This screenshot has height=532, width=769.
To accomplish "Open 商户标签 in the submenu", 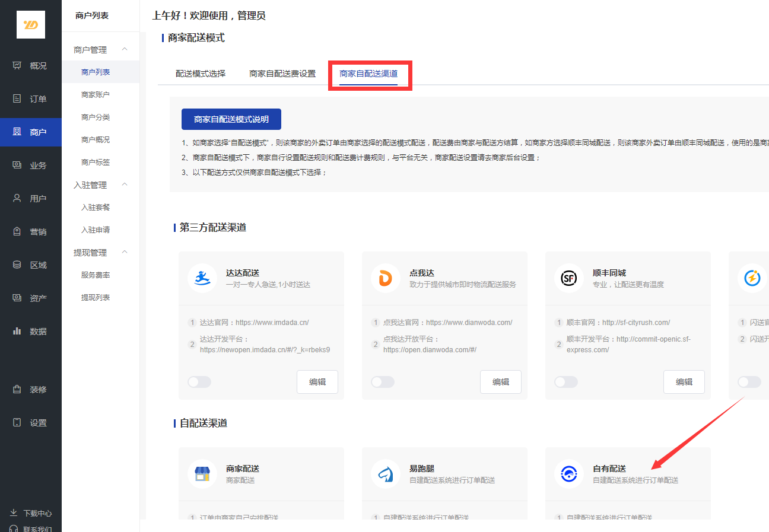I will (x=96, y=163).
